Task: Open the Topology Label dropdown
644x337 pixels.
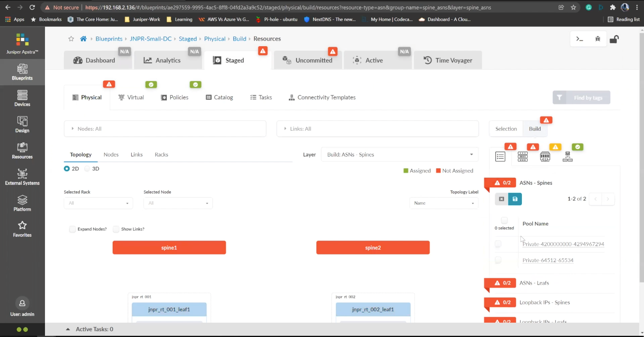Action: [x=444, y=203]
